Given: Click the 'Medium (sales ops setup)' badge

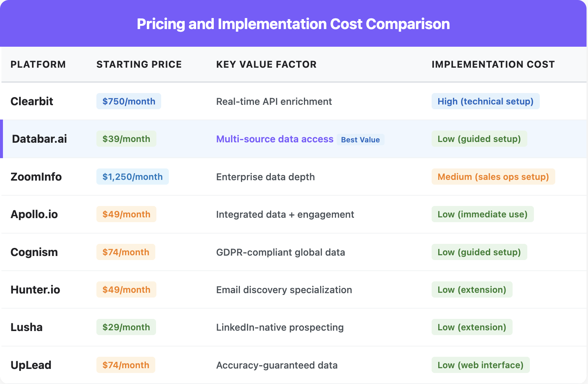Looking at the screenshot, I should point(493,177).
